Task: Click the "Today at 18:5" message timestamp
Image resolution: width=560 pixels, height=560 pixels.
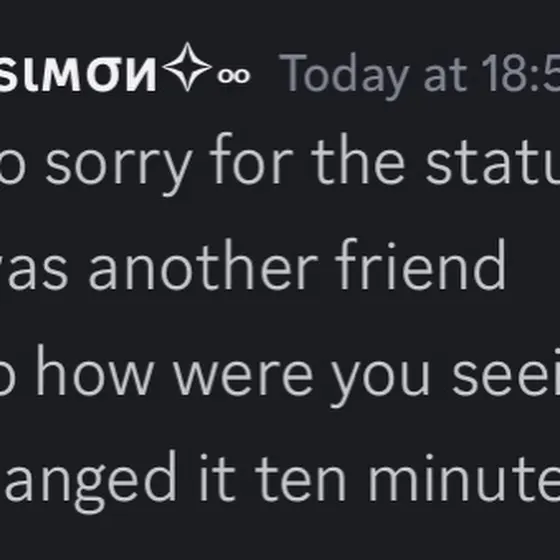Action: 419,75
